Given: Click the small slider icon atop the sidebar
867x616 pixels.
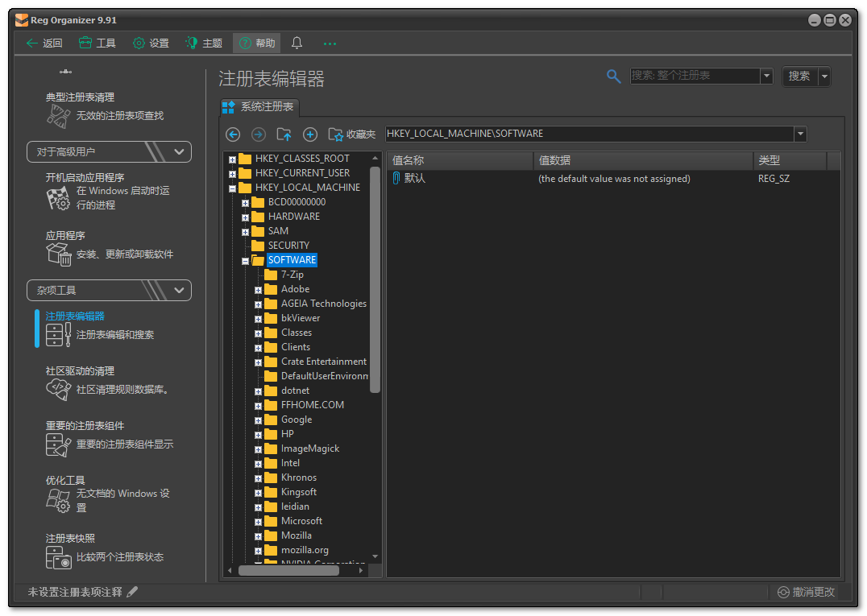Looking at the screenshot, I should [x=65, y=72].
